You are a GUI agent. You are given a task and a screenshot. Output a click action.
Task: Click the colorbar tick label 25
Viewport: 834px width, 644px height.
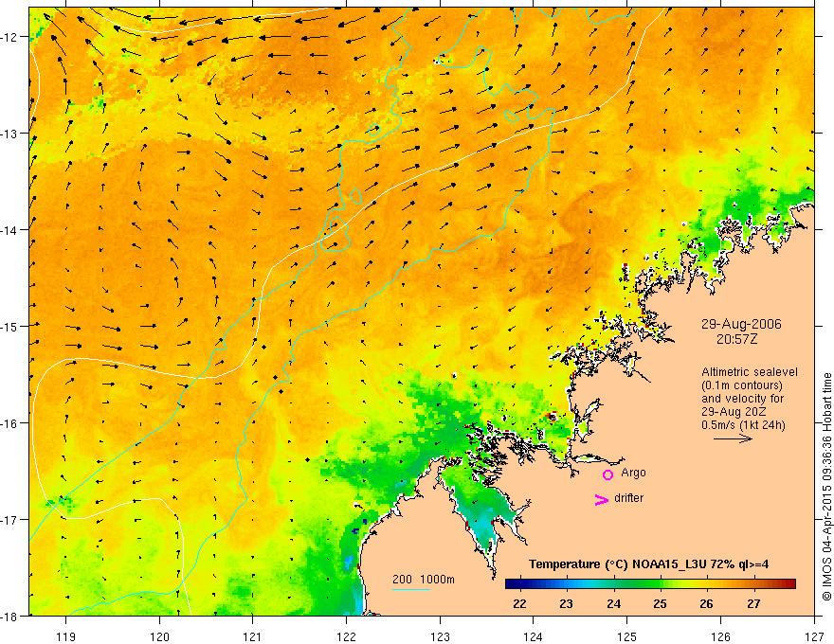point(660,603)
